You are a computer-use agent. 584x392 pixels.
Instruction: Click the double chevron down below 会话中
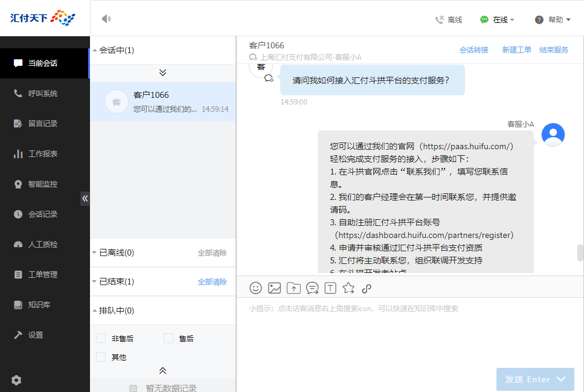pyautogui.click(x=163, y=72)
